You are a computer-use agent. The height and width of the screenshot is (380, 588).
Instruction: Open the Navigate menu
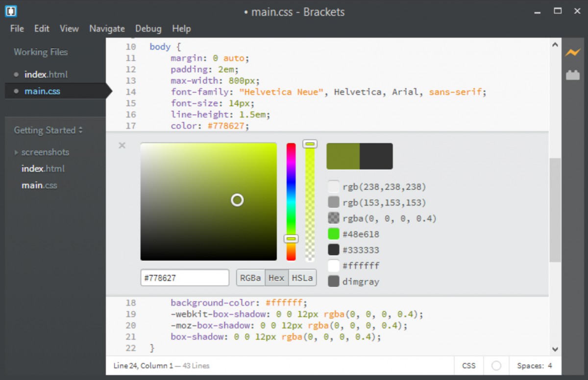pyautogui.click(x=107, y=28)
